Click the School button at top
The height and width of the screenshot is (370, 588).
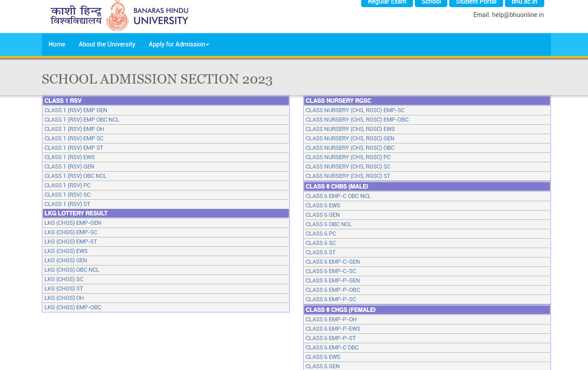point(431,3)
